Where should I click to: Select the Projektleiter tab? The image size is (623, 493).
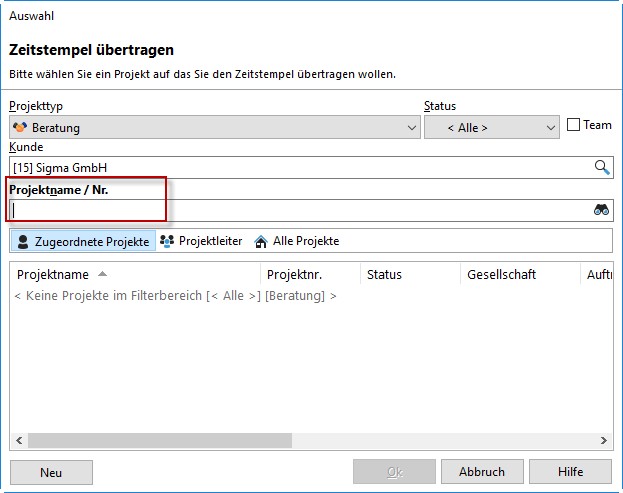[x=201, y=241]
